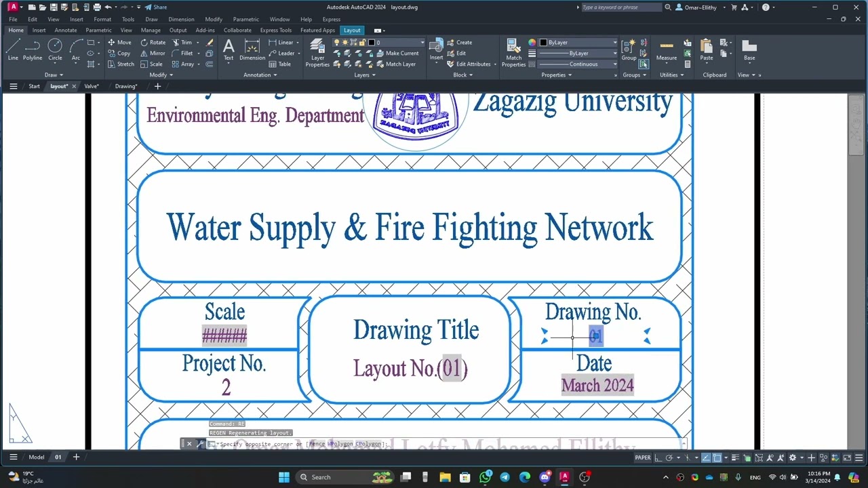Click Make Current layer button
The height and width of the screenshot is (488, 868).
pyautogui.click(x=397, y=53)
